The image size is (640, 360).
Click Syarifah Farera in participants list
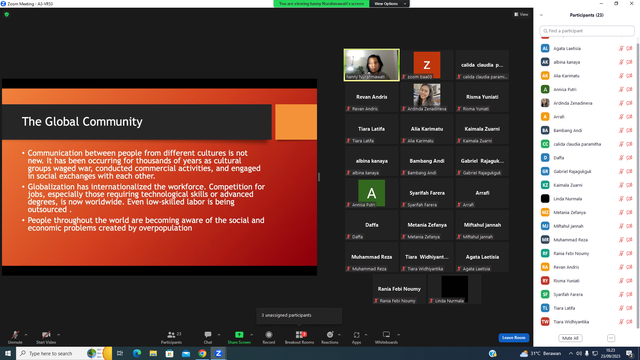(x=586, y=294)
